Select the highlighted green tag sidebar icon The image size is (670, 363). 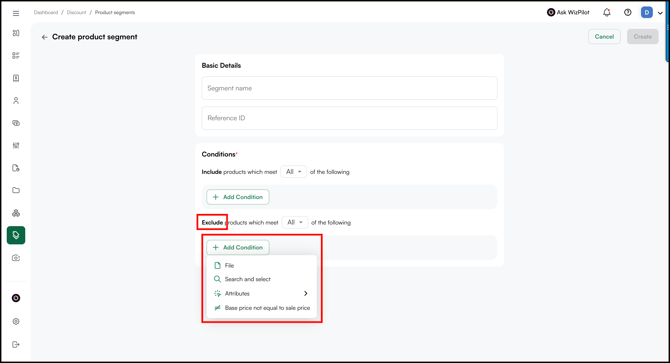16,235
